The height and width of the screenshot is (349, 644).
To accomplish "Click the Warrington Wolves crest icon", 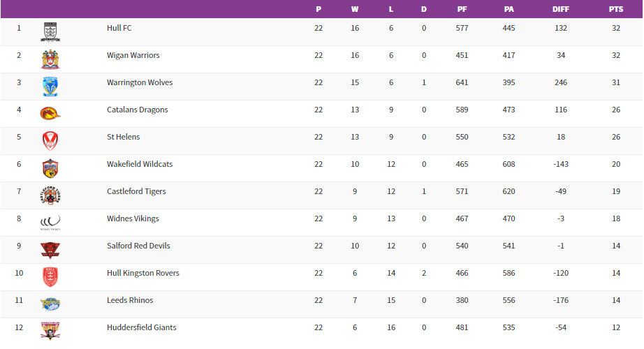I will coord(50,87).
